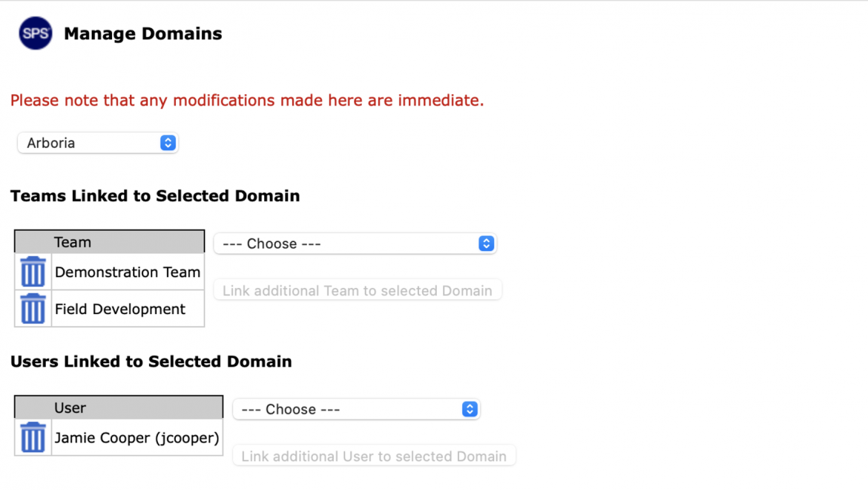
Task: Remove Field Development using its trash icon
Action: 33,308
